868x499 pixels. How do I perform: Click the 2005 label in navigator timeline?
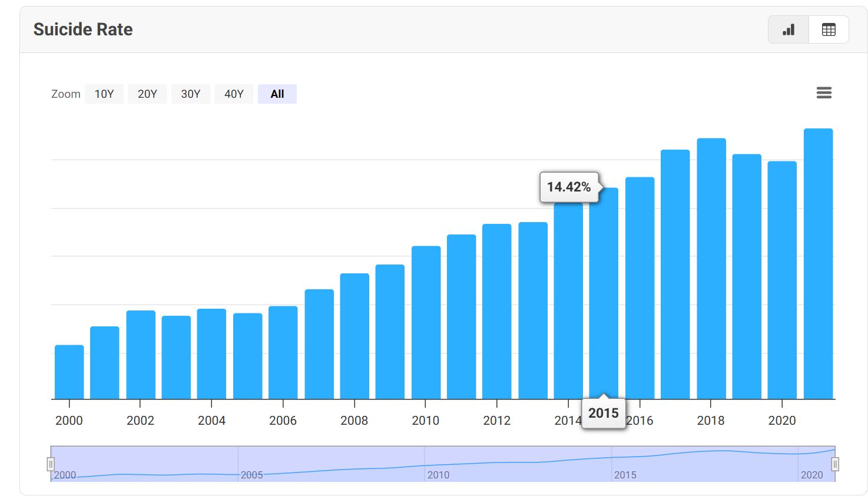[x=252, y=475]
